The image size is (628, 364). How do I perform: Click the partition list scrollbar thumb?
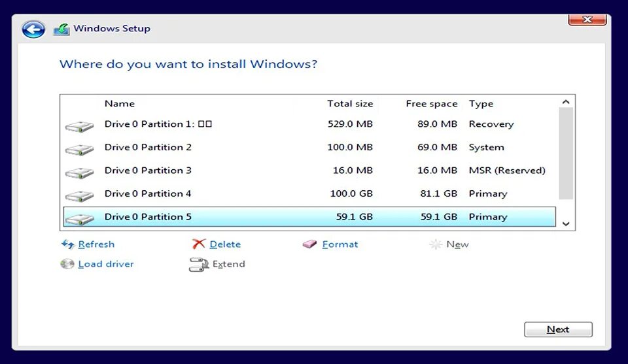point(565,153)
